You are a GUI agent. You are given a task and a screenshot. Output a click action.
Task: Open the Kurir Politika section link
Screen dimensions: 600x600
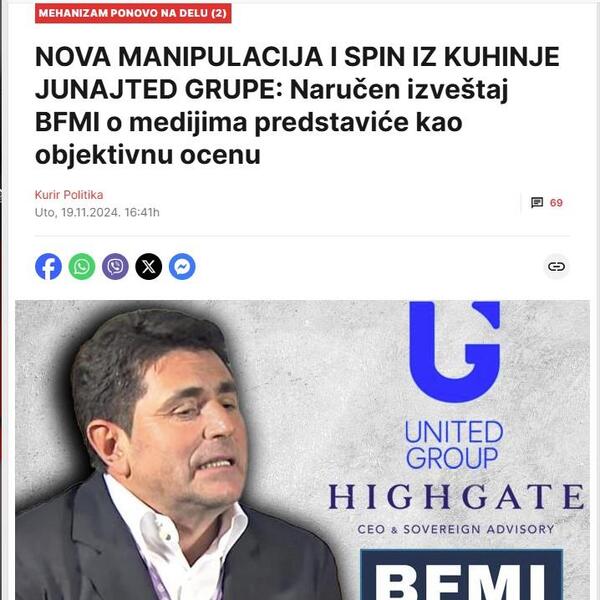click(x=69, y=195)
